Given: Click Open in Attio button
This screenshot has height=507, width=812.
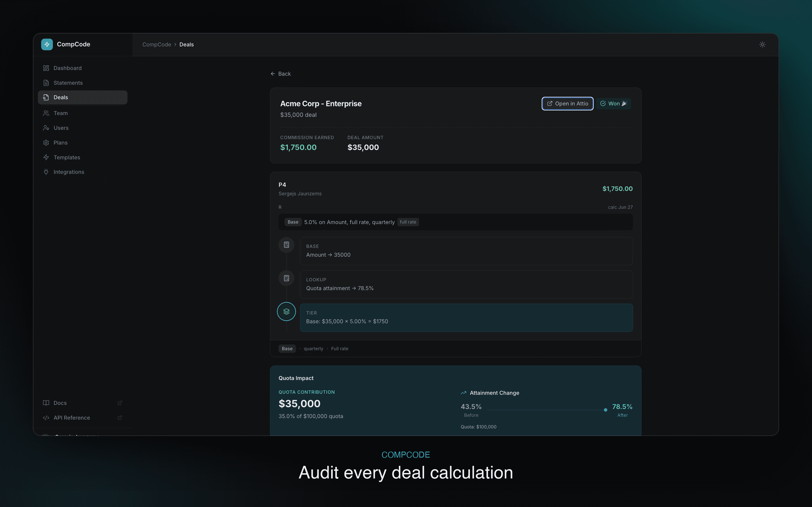Looking at the screenshot, I should click(567, 104).
